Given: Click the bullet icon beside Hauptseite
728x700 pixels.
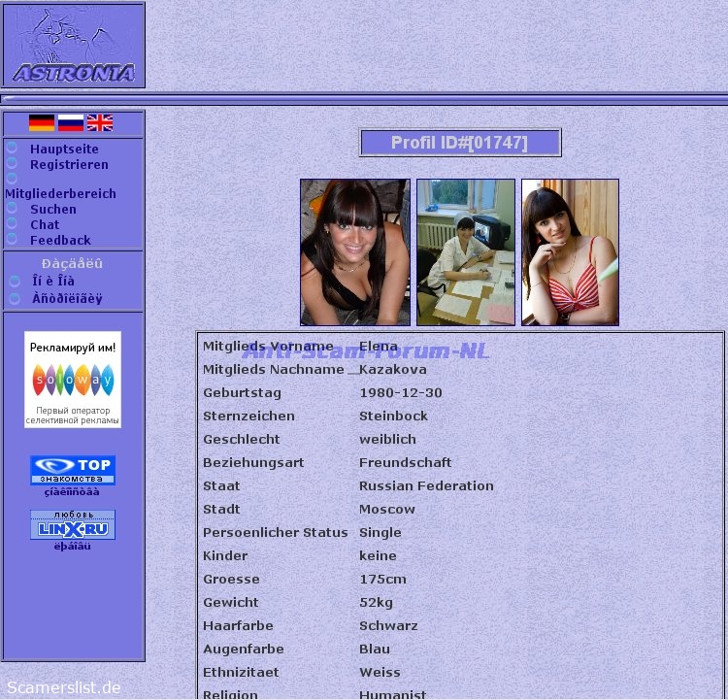Looking at the screenshot, I should pyautogui.click(x=12, y=149).
